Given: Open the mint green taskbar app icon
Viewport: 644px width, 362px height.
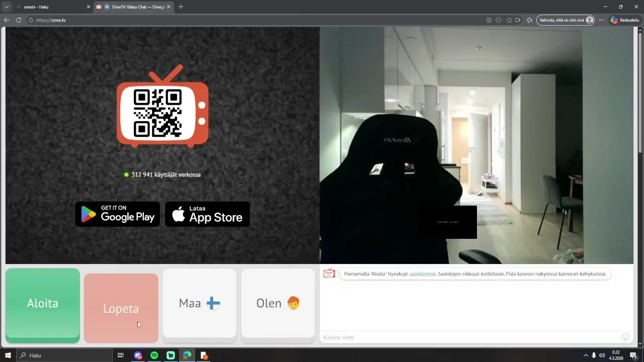Looking at the screenshot, I should (171, 355).
